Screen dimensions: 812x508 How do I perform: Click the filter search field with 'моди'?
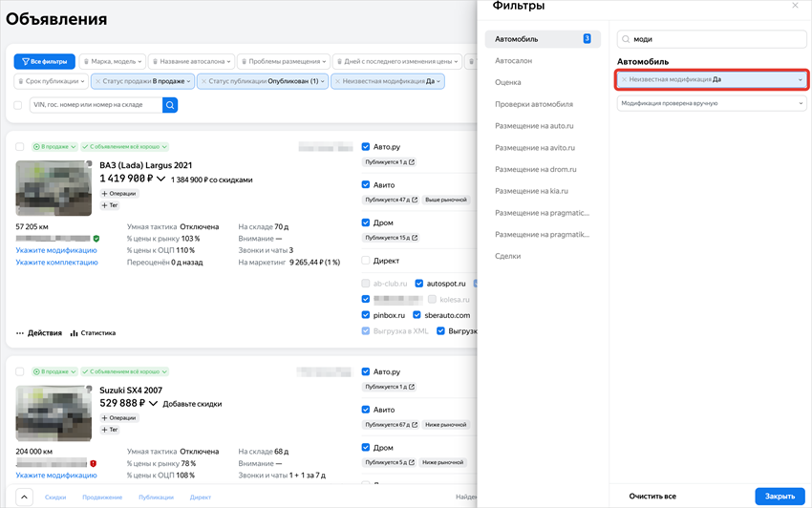click(712, 39)
